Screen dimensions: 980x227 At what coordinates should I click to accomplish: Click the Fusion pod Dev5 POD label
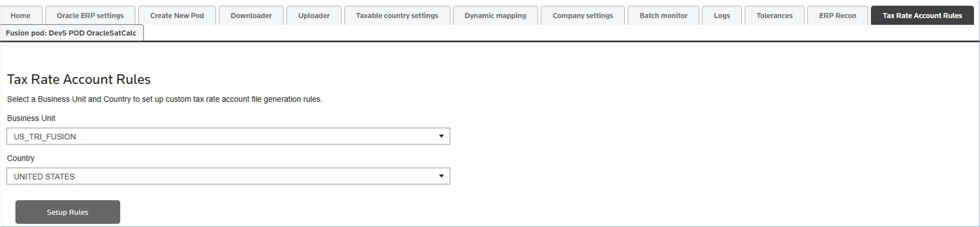(71, 33)
